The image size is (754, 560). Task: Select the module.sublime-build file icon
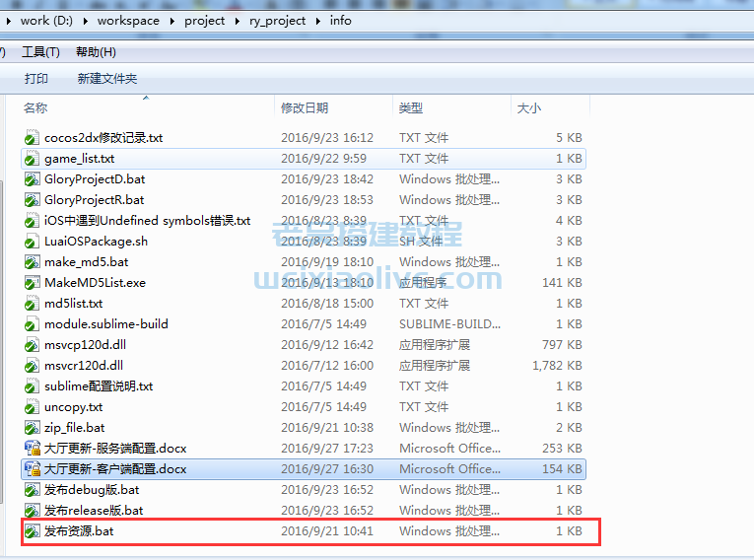tap(32, 324)
